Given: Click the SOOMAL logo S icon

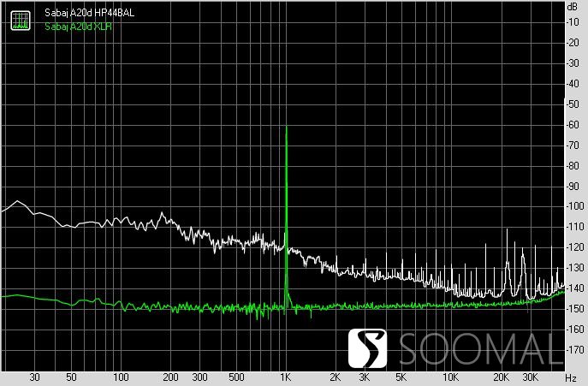Looking at the screenshot, I should (367, 348).
